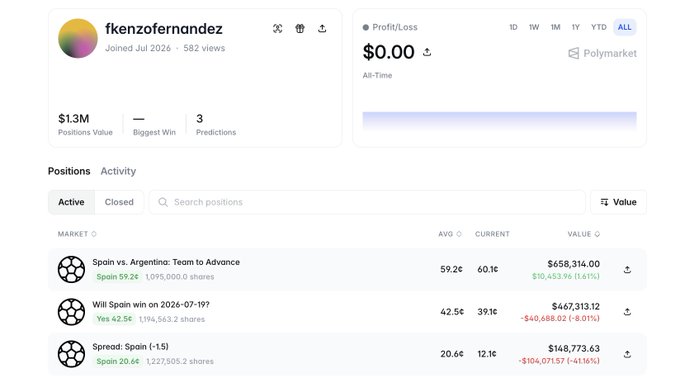Click soccer ball icon for Spread: Spain
680x392 pixels.
(x=72, y=354)
